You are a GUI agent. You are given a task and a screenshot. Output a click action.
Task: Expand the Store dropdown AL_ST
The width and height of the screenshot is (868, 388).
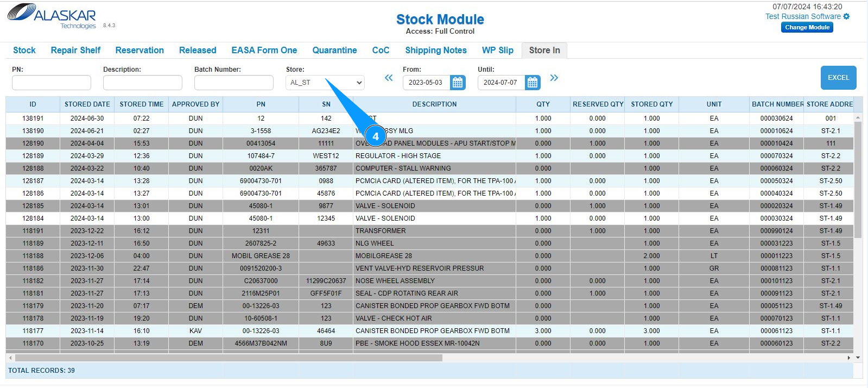pos(325,83)
